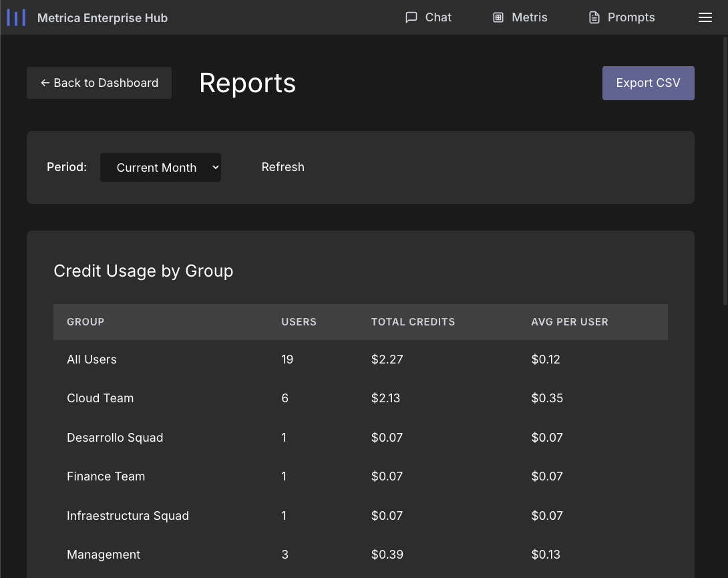Go to the Prompts navigation label
728x578 pixels.
(x=630, y=17)
